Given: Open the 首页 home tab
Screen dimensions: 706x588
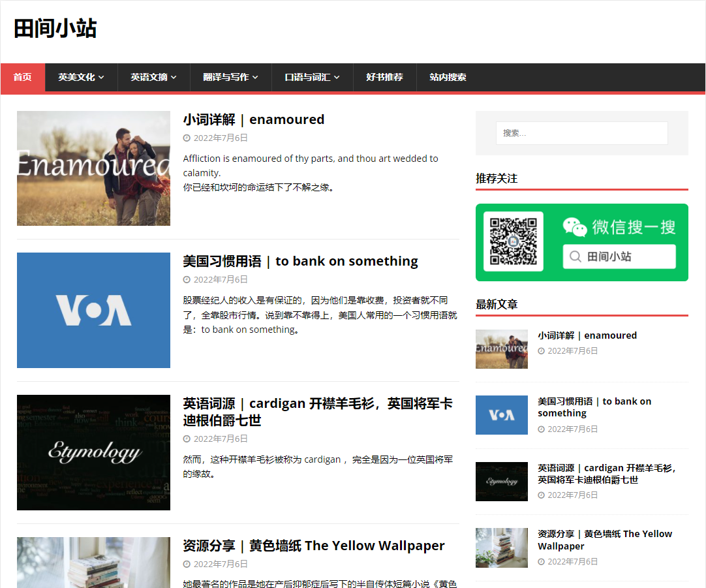Looking at the screenshot, I should pyautogui.click(x=23, y=78).
